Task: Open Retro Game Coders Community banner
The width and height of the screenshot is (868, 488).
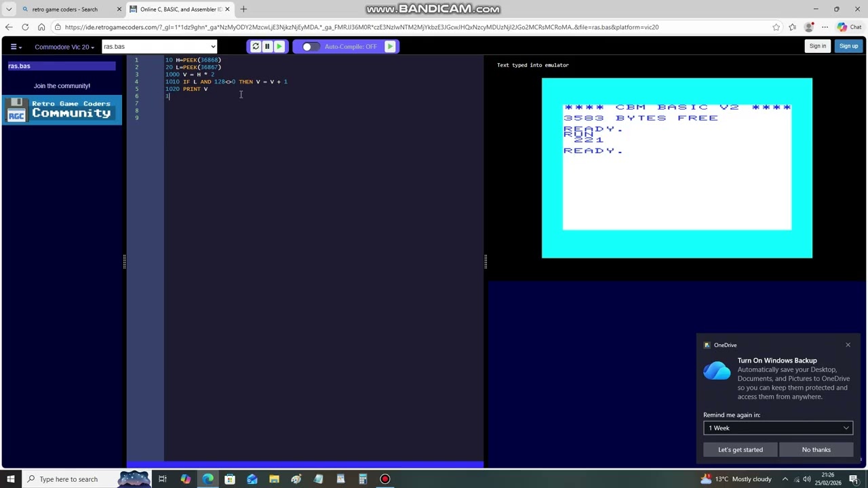Action: point(62,110)
